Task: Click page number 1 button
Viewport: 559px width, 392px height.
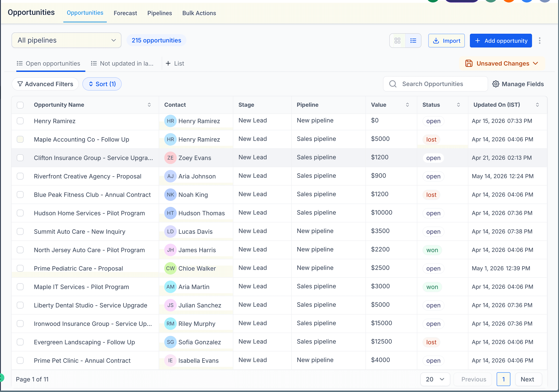Action: 504,379
